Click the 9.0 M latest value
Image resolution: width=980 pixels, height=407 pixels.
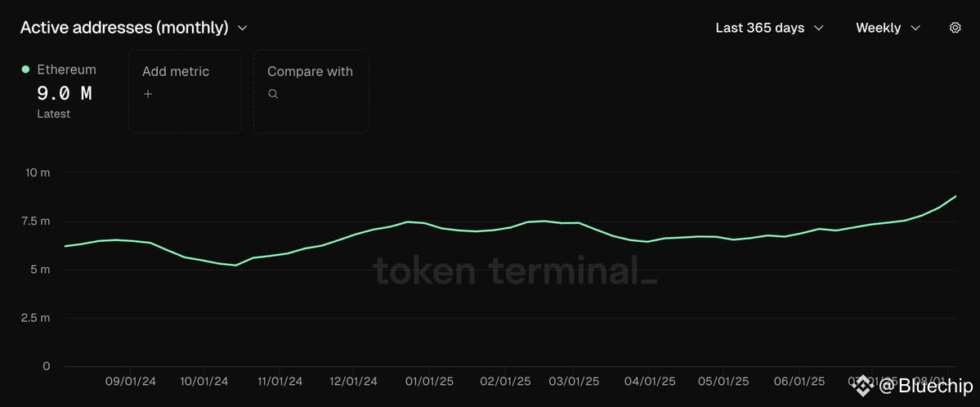click(65, 94)
